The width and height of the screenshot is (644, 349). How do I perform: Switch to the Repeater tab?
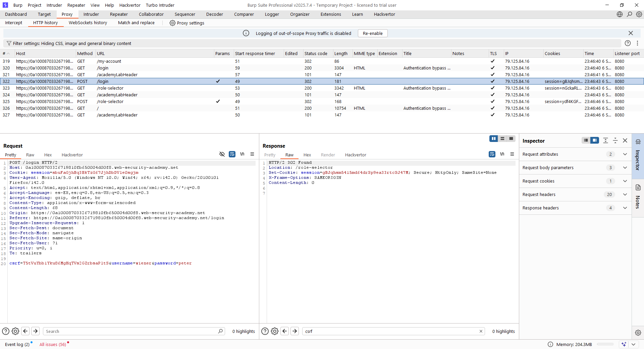pos(119,14)
